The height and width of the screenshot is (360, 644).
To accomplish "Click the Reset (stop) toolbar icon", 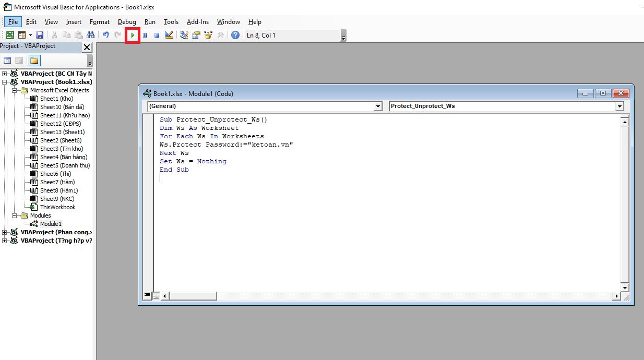I will [x=157, y=35].
